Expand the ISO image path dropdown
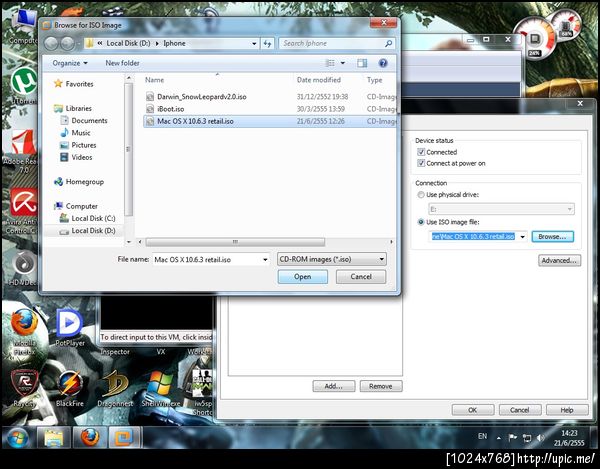Screen dimensions: 600x469 pyautogui.click(x=522, y=237)
